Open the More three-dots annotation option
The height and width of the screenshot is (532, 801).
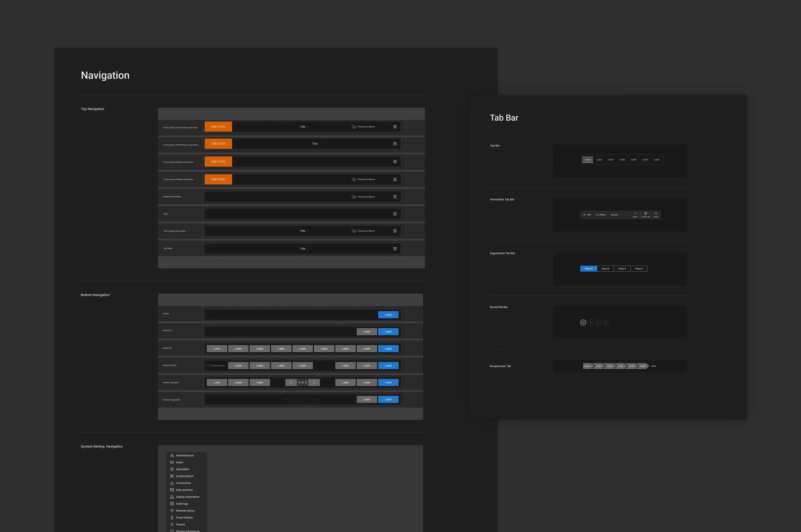click(x=635, y=213)
